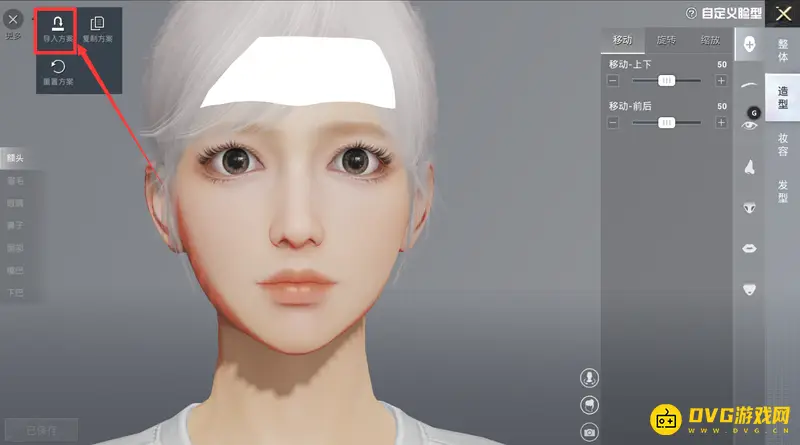Click the 移动-上下 value 50

point(721,65)
